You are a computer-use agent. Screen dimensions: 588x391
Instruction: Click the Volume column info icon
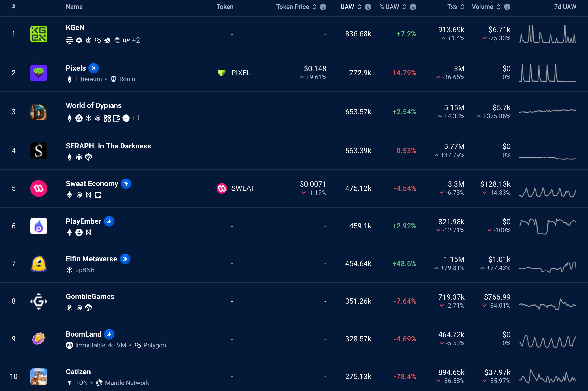point(507,7)
